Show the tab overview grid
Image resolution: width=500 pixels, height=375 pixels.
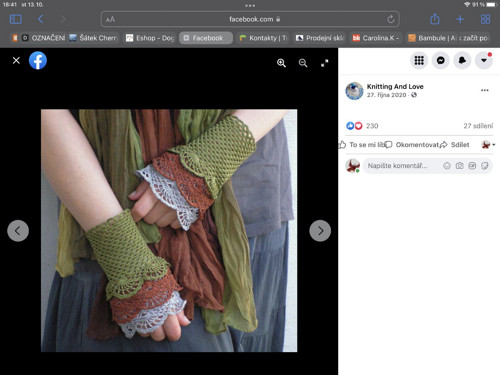485,19
